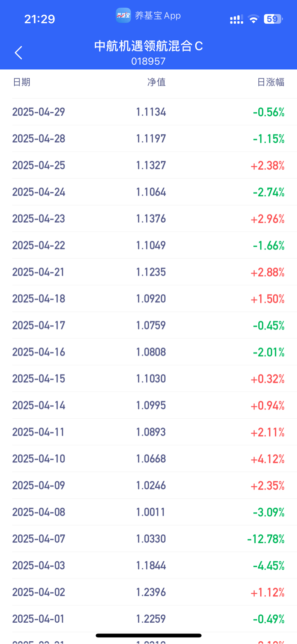Tap the home indicator bar
Image resolution: width=297 pixels, height=644 pixels.
click(148, 635)
